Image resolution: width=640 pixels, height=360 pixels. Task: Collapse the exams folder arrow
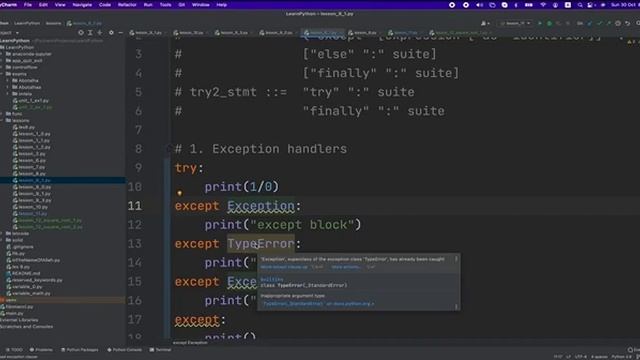(2, 74)
